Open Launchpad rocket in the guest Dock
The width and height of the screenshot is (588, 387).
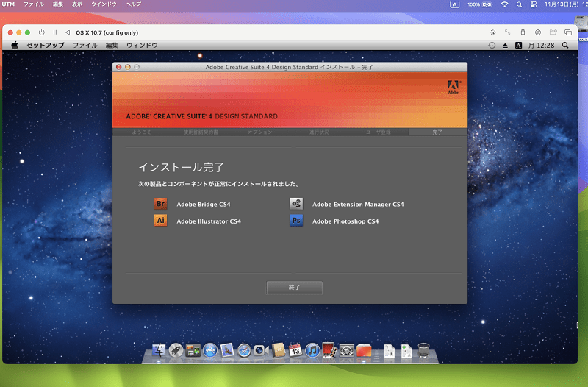pyautogui.click(x=176, y=350)
